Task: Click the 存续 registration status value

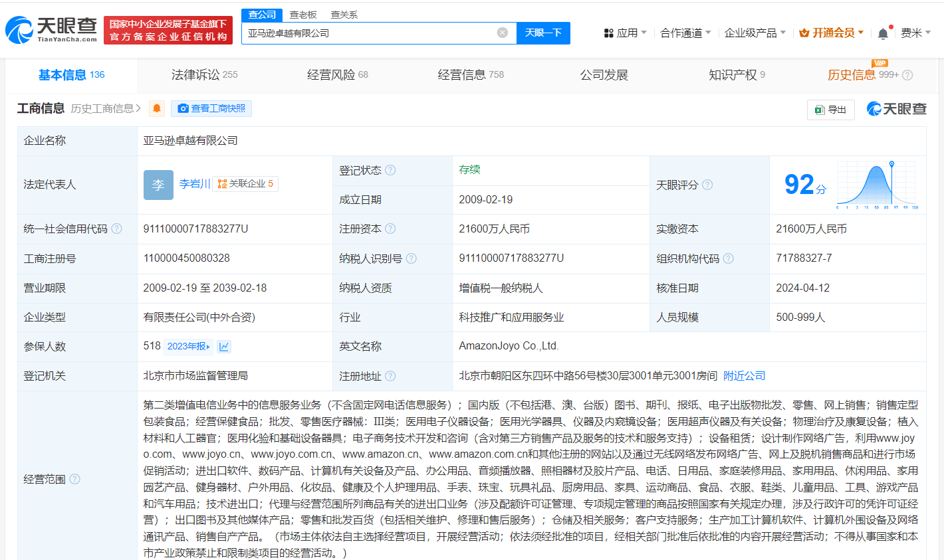Action: tap(469, 170)
